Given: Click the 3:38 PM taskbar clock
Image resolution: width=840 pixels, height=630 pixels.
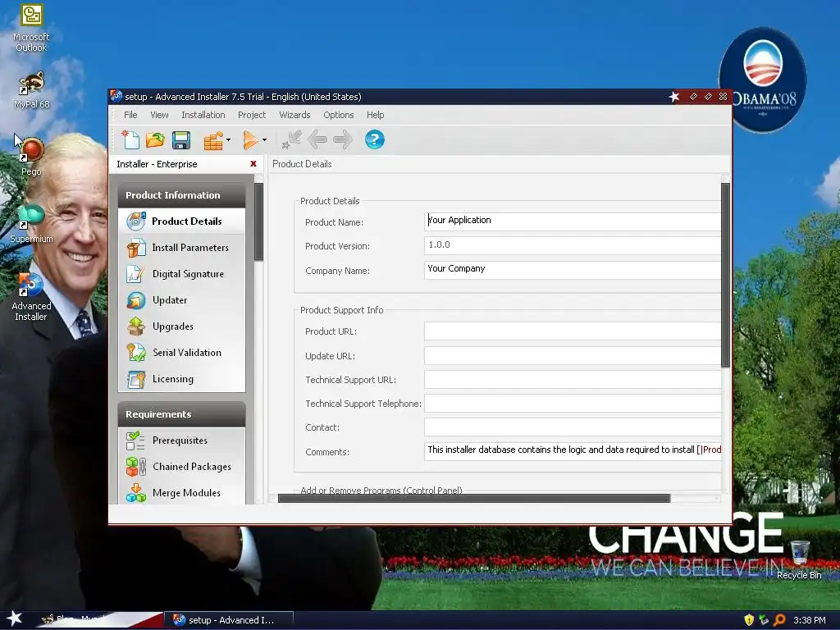Looking at the screenshot, I should click(810, 620).
